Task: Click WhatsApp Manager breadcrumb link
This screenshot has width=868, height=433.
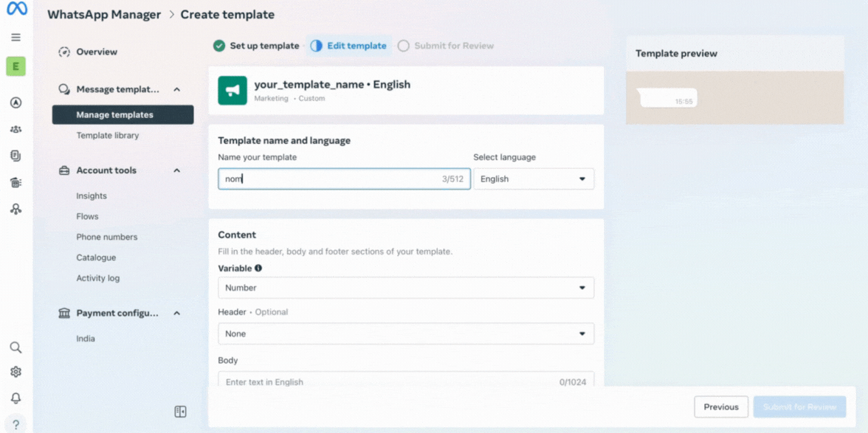Action: (x=104, y=14)
